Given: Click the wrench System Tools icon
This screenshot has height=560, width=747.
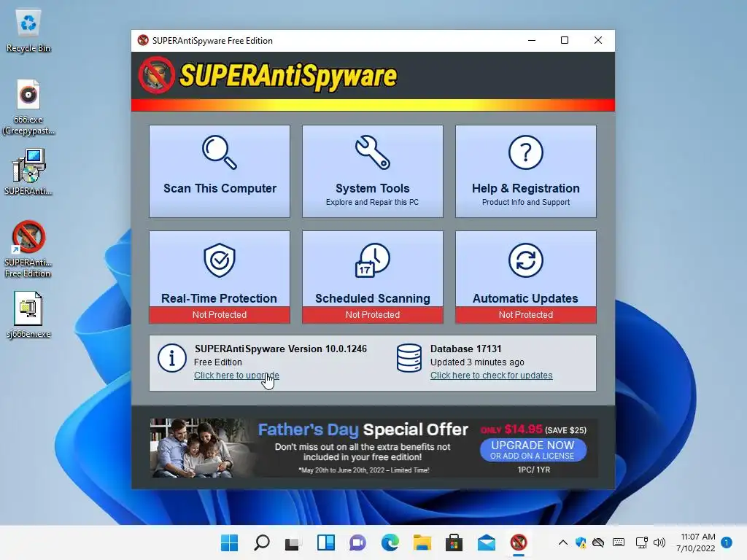Looking at the screenshot, I should click(x=373, y=152).
